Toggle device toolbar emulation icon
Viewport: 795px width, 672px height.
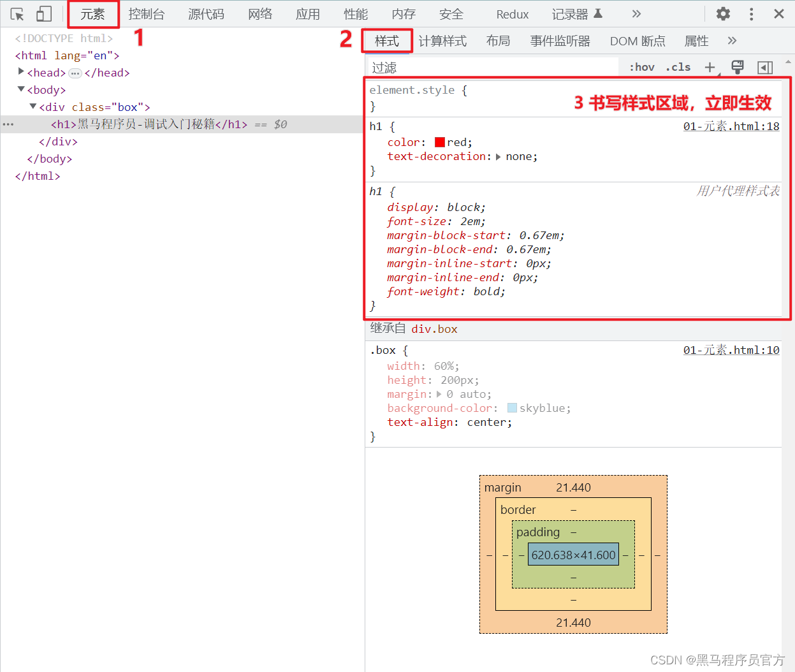pyautogui.click(x=43, y=14)
